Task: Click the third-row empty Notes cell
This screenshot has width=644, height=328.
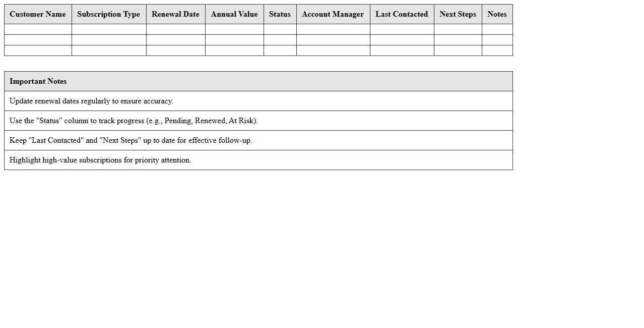Action: (497, 50)
